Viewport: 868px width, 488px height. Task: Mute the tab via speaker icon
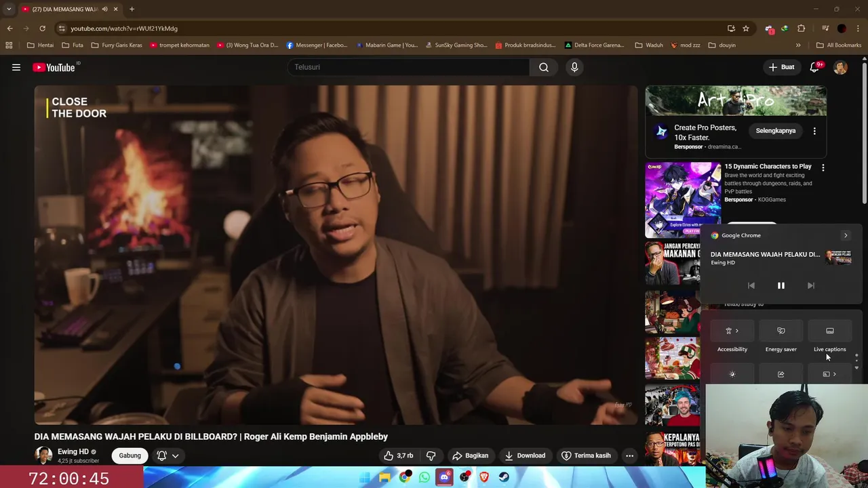pyautogui.click(x=104, y=9)
